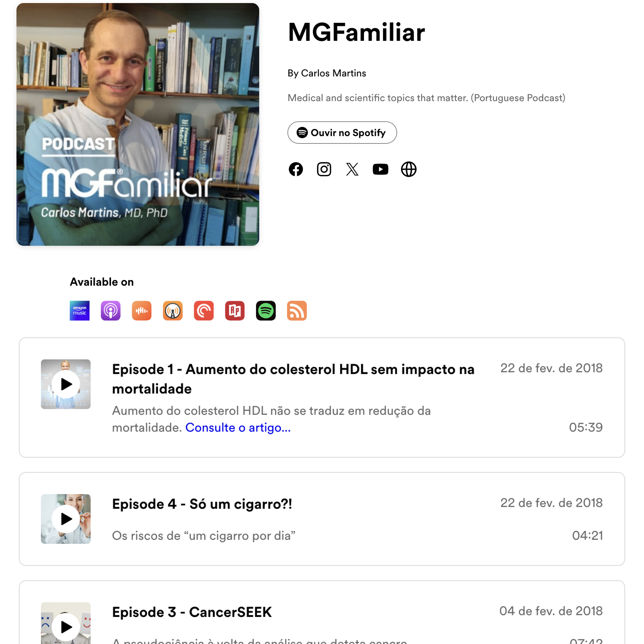Screen dimensions: 644x644
Task: Play Episode 3 CancerSEEK
Action: tap(66, 626)
